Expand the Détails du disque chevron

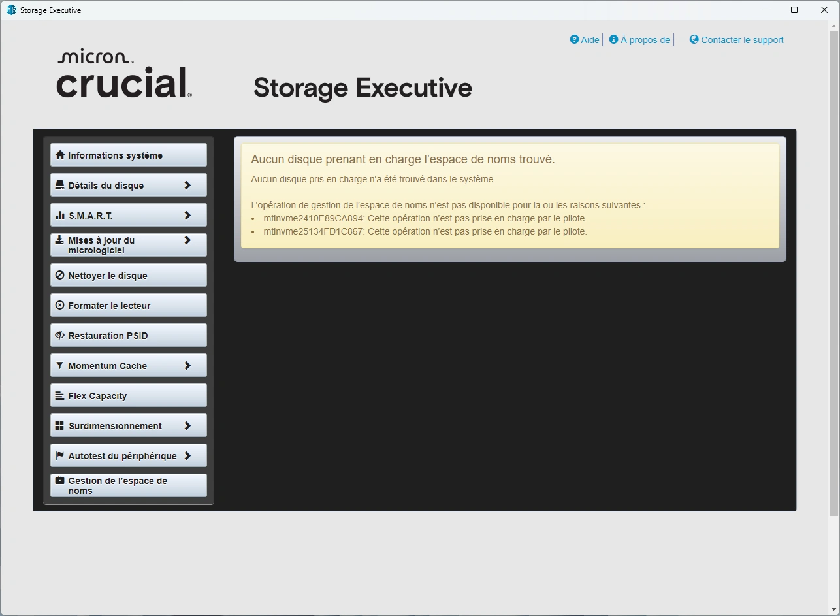(187, 185)
